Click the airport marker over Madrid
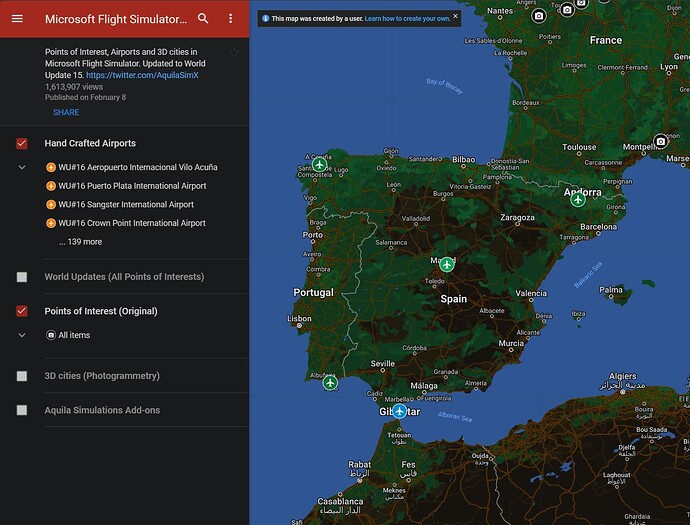690x525 pixels. coord(447,264)
